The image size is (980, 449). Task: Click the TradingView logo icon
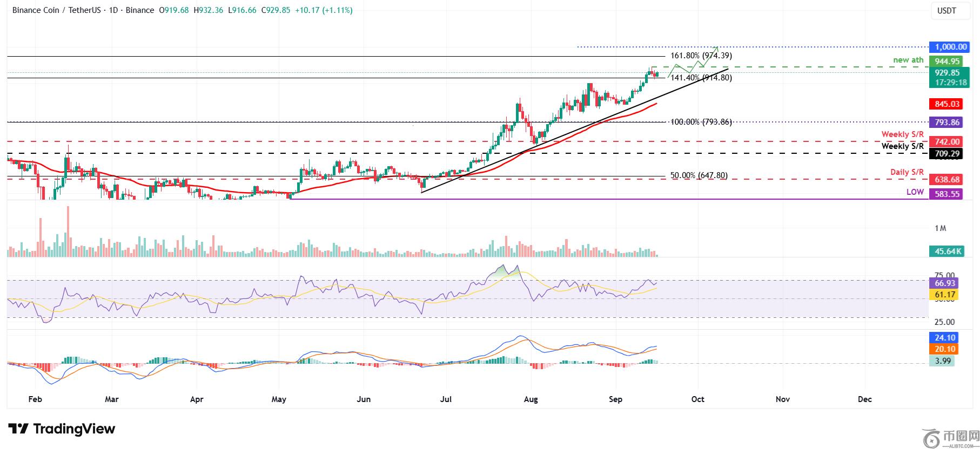pos(19,429)
